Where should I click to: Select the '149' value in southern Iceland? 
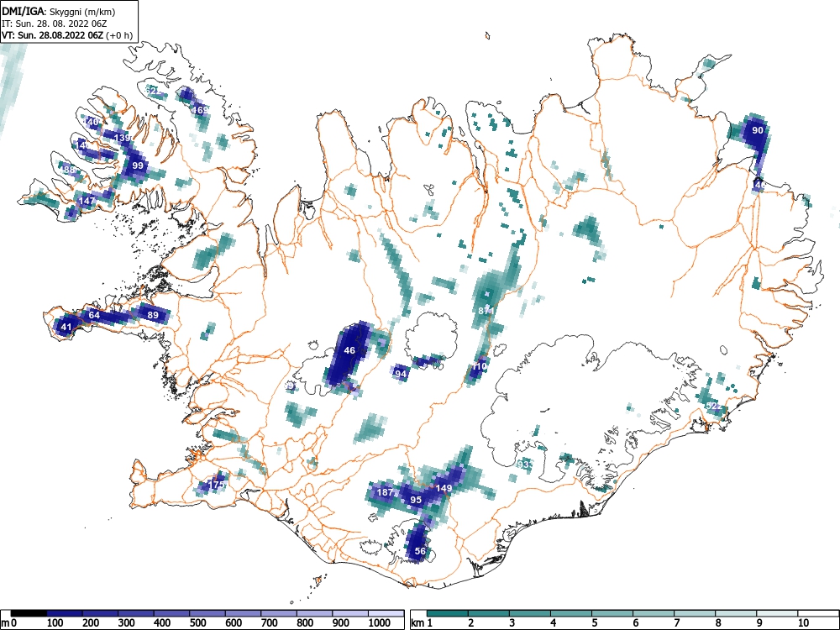444,488
